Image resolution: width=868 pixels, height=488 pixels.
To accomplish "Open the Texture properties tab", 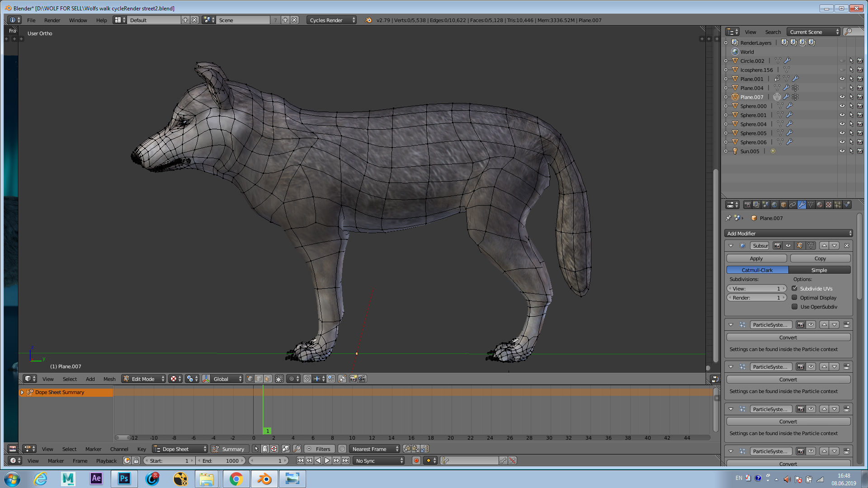I will [x=829, y=205].
